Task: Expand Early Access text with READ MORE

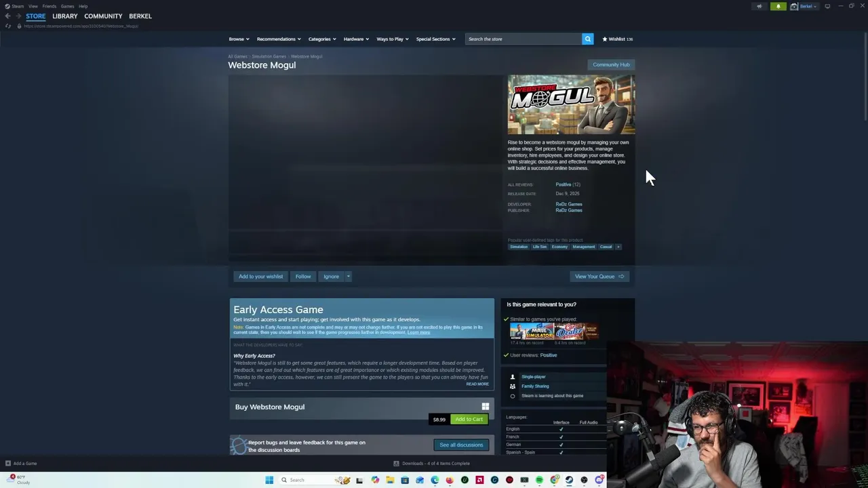Action: [477, 384]
